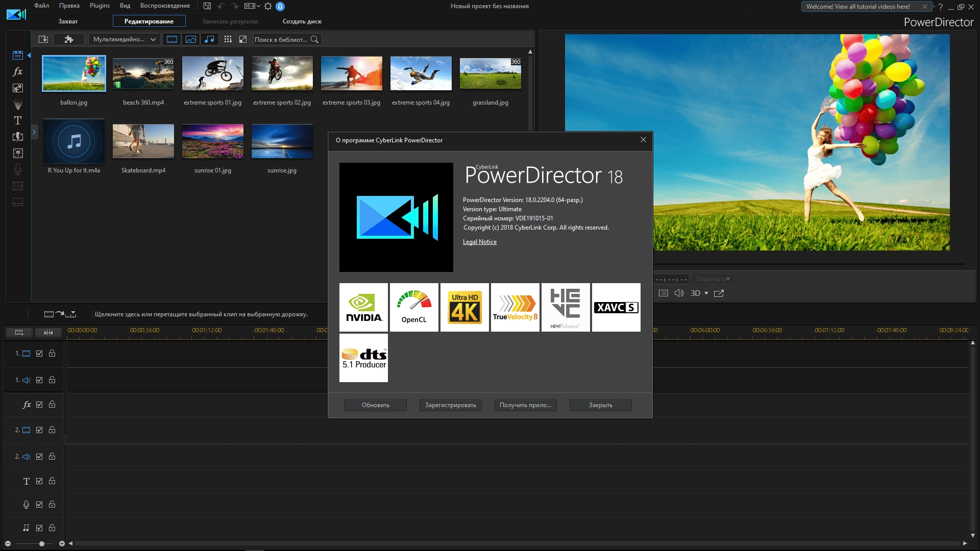Click the search magnifier icon
Screen dimensions: 980x551
coord(314,39)
